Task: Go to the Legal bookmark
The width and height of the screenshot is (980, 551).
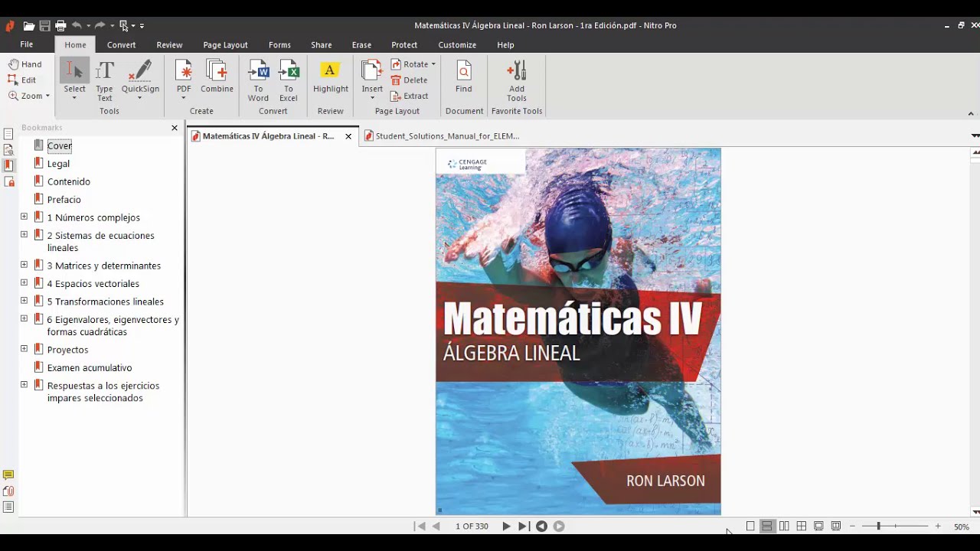Action: pyautogui.click(x=58, y=164)
